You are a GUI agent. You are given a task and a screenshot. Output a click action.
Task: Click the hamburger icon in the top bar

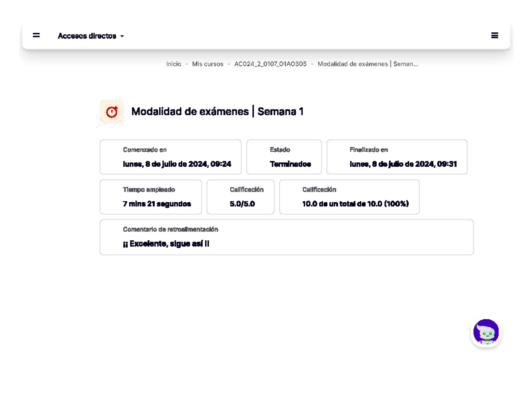point(35,35)
